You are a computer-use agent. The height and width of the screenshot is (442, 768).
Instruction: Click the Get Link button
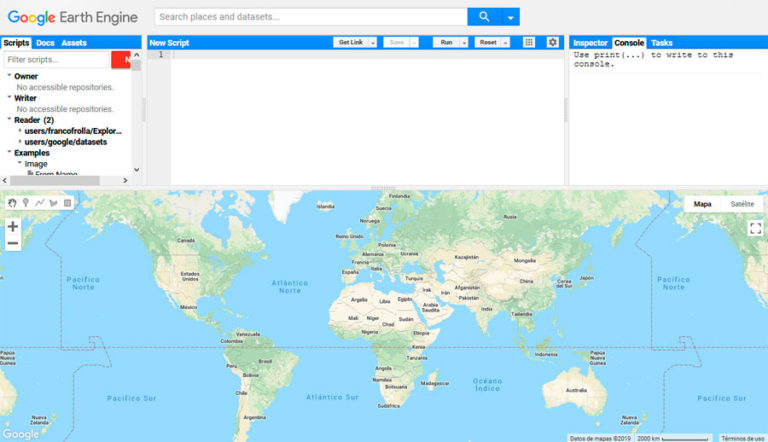pos(351,43)
